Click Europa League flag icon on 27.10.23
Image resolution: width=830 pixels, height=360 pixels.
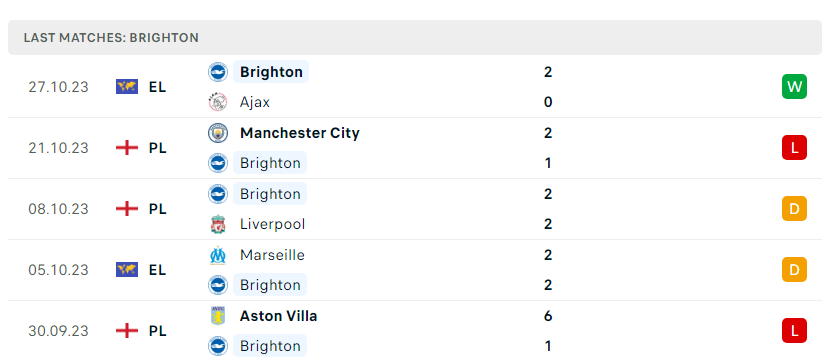[127, 87]
